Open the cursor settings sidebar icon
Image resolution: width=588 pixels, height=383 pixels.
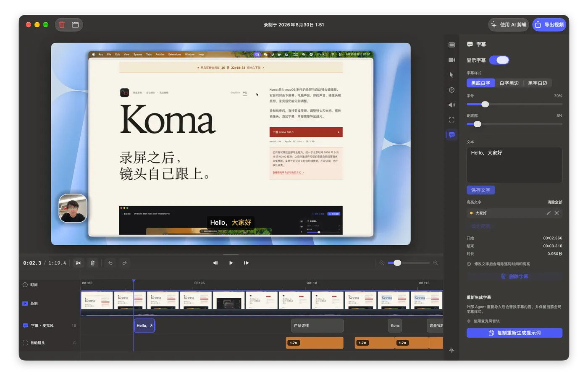[451, 75]
